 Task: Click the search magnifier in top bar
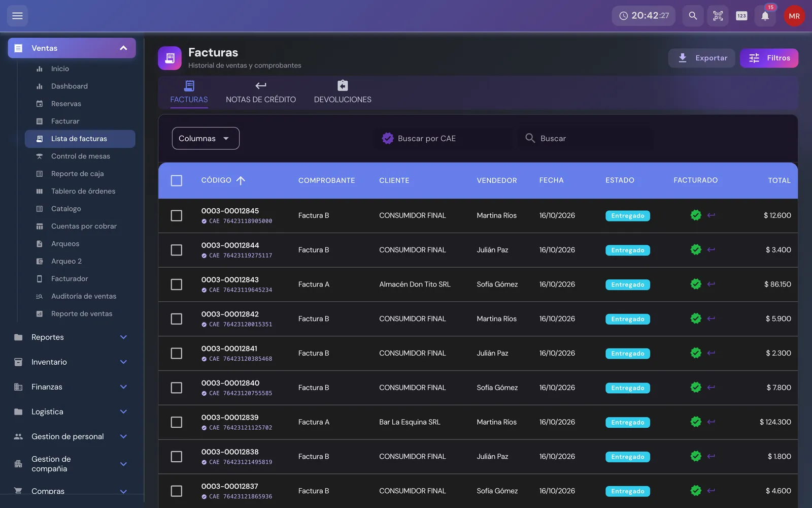pyautogui.click(x=693, y=16)
